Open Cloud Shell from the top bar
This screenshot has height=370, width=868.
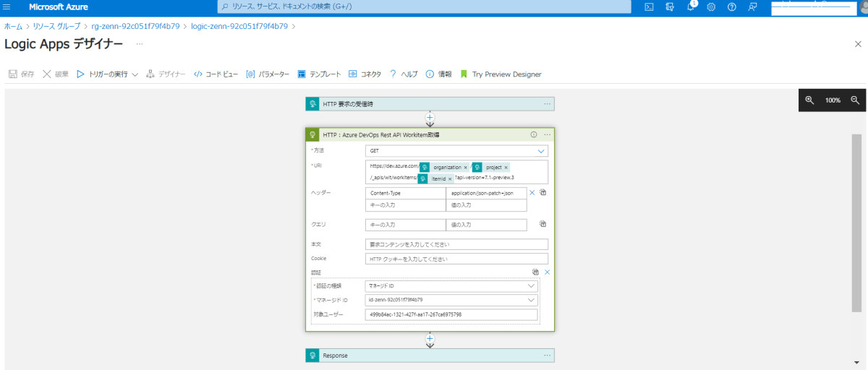pyautogui.click(x=650, y=7)
